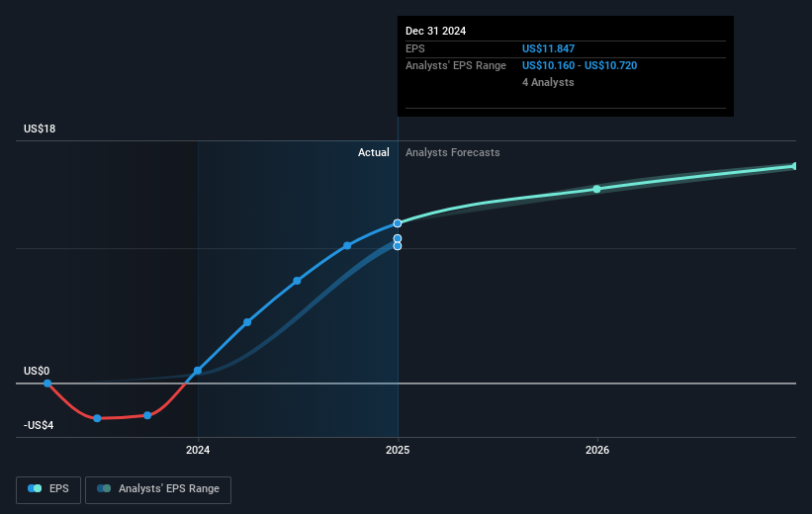Select the lowest negative EPS data point
The height and width of the screenshot is (514, 812).
[x=97, y=418]
